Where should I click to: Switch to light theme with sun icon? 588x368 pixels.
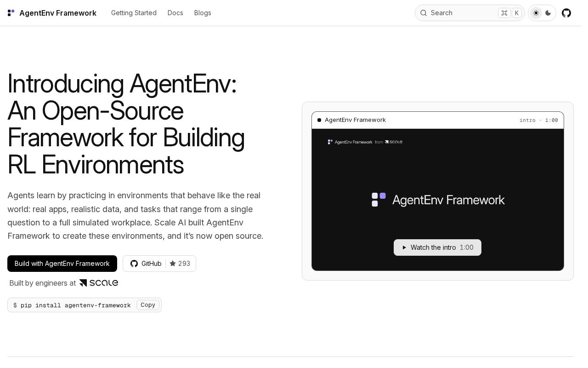click(536, 13)
